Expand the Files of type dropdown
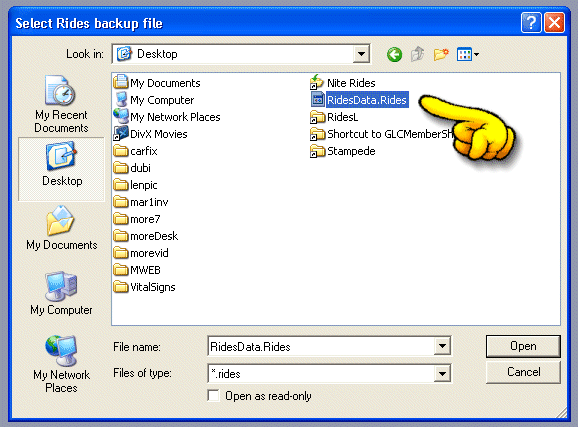The width and height of the screenshot is (578, 427). tap(442, 374)
